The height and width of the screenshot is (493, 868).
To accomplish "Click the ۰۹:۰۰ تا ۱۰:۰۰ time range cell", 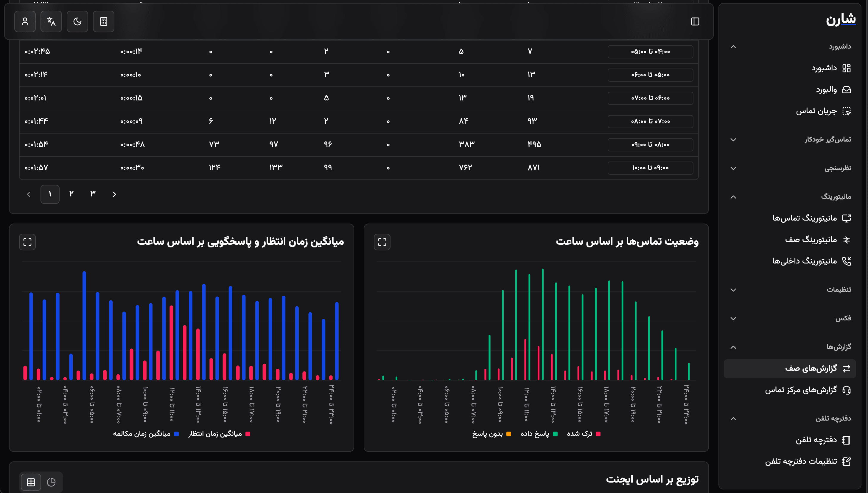I will (650, 168).
